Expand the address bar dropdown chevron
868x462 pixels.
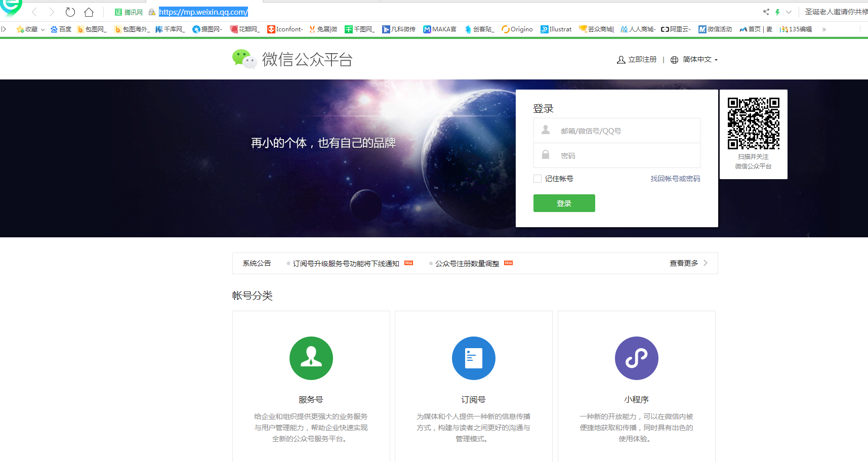click(x=789, y=12)
